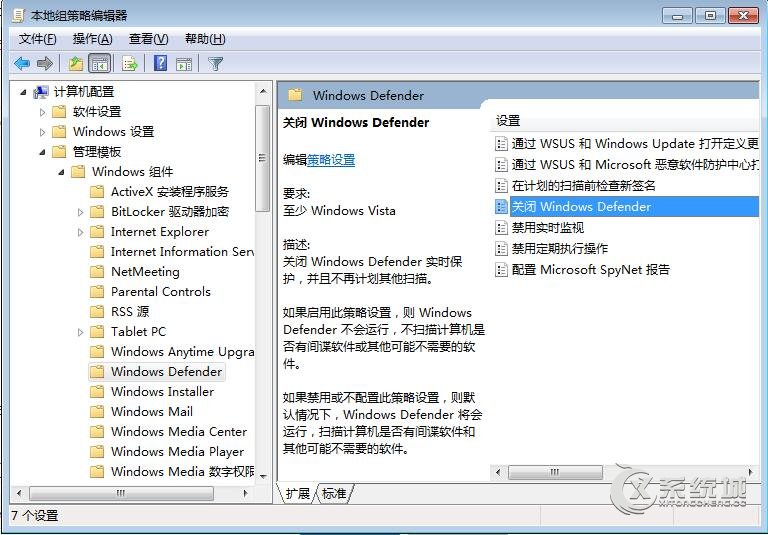Expand the Windows 设置 tree node
This screenshot has width=768, height=535.
click(42, 132)
